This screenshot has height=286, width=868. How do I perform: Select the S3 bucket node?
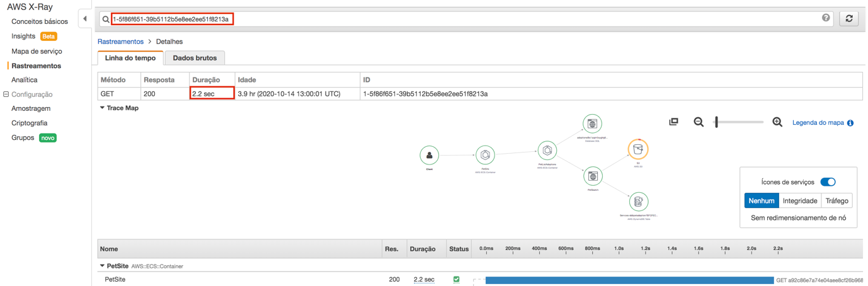click(638, 149)
